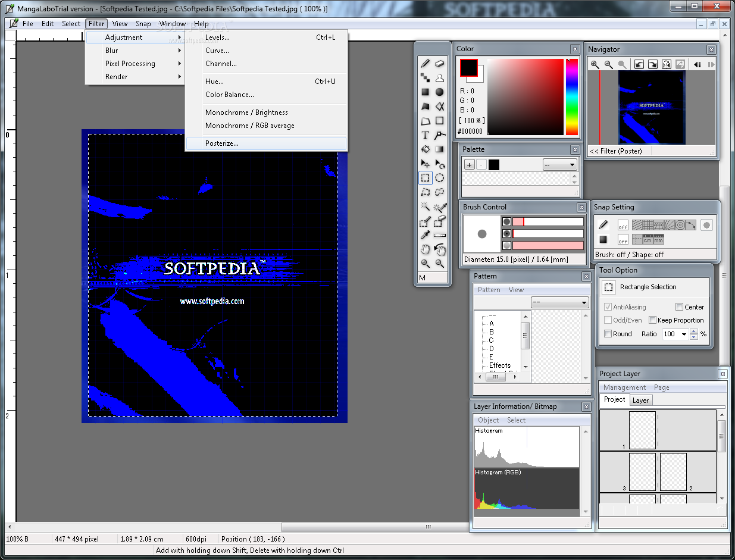Select Monochrome / Brightness filter

[x=266, y=112]
